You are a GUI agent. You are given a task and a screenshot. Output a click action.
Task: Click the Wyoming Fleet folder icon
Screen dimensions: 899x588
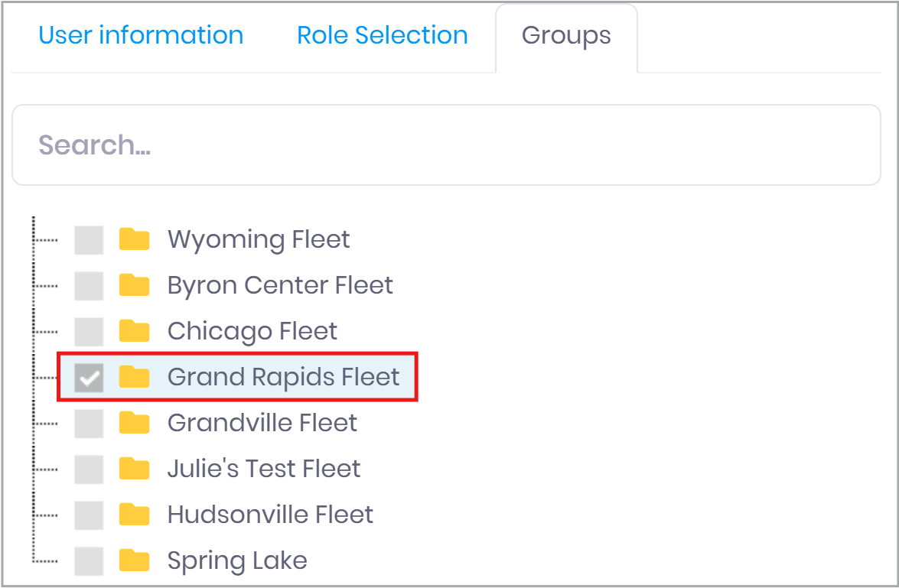point(134,239)
